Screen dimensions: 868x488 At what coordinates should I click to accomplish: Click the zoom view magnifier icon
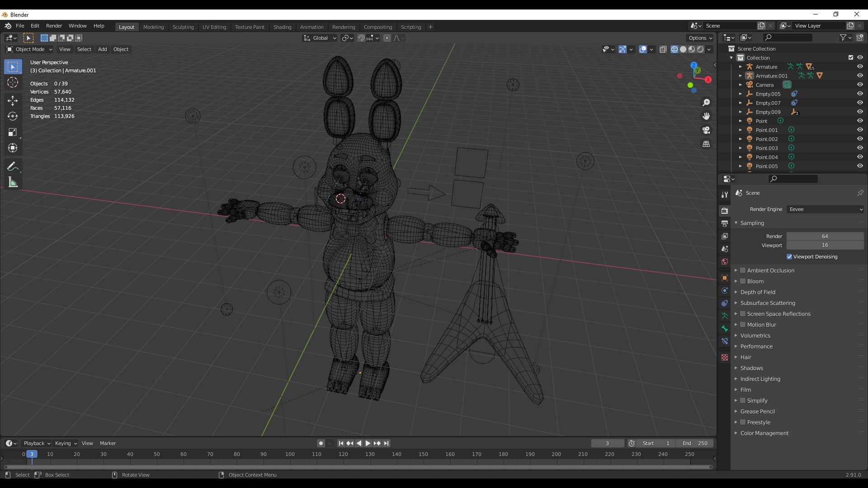[x=706, y=103]
